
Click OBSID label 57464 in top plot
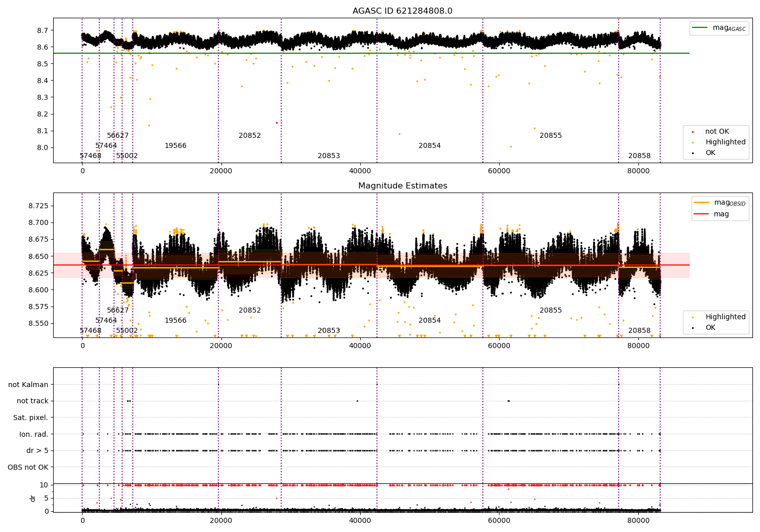tap(106, 146)
